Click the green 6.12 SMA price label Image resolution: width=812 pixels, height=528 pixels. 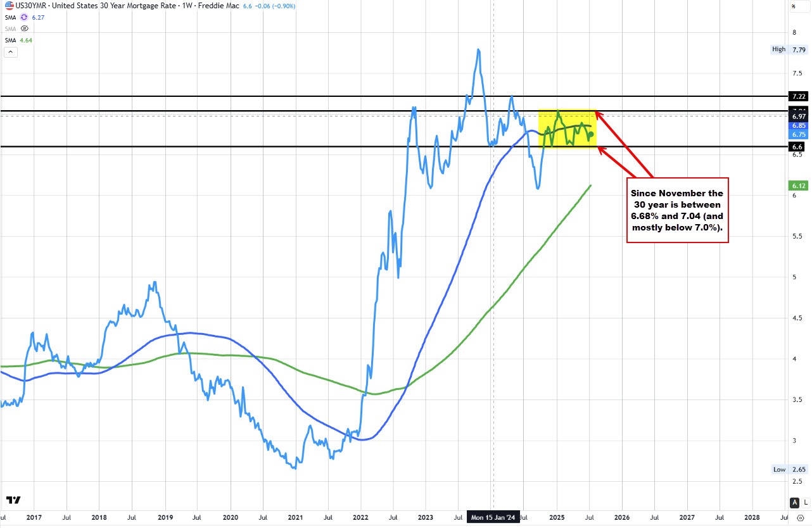point(797,185)
